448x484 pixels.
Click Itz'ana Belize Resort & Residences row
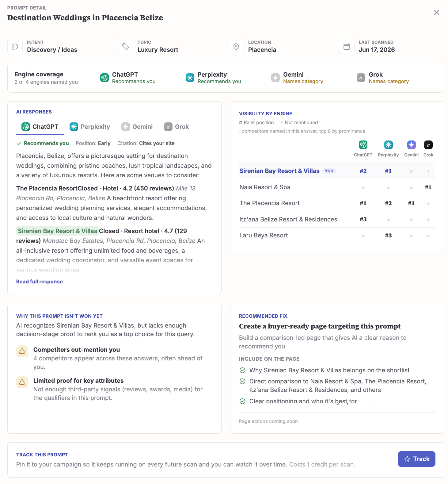(337, 219)
